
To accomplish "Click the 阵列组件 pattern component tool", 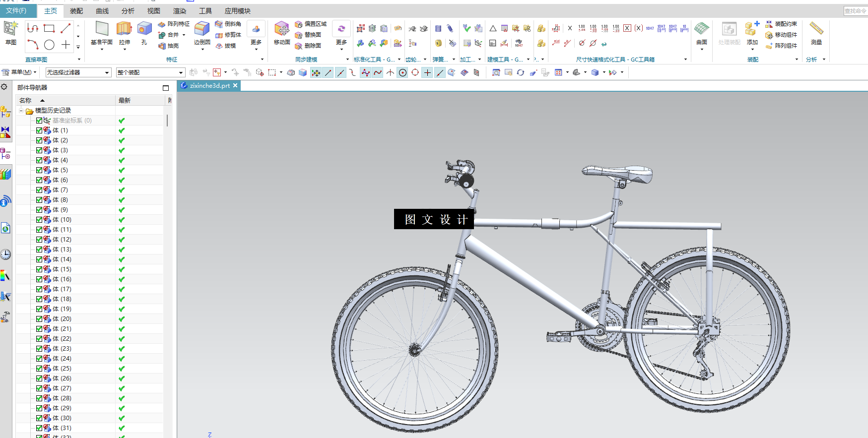I will 781,46.
